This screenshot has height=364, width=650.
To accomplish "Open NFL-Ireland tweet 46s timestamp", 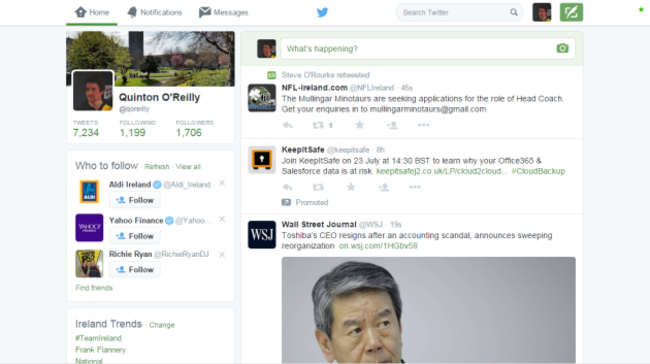I will click(407, 88).
